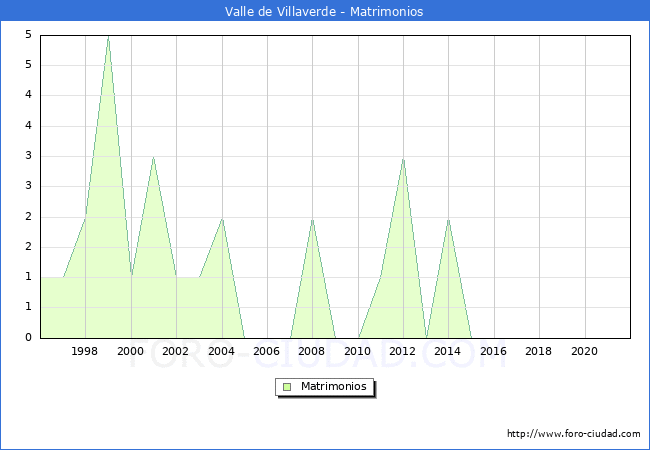Click the 1999 peak of the chart
The width and height of the screenshot is (650, 450).
[109, 37]
